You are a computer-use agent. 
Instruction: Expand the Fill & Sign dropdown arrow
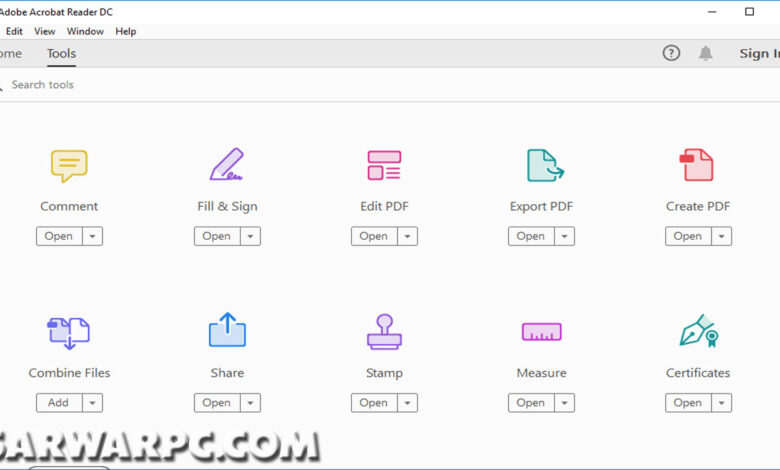point(251,236)
